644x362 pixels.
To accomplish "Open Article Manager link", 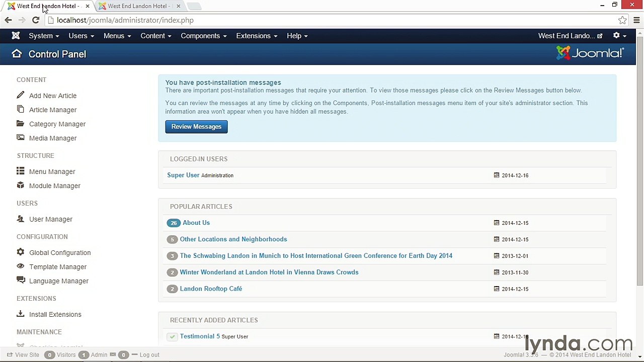I will (53, 110).
